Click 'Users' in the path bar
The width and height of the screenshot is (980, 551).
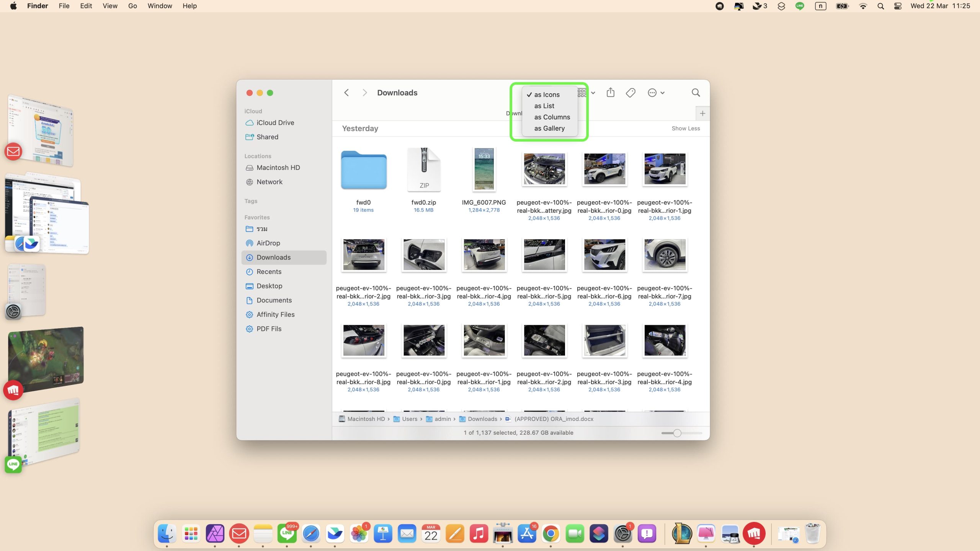409,419
